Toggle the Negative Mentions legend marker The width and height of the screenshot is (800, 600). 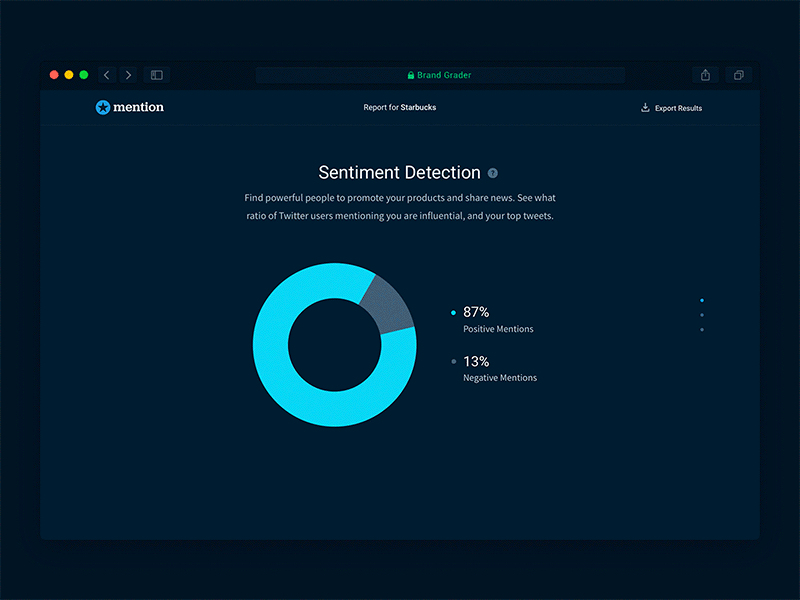pos(453,361)
